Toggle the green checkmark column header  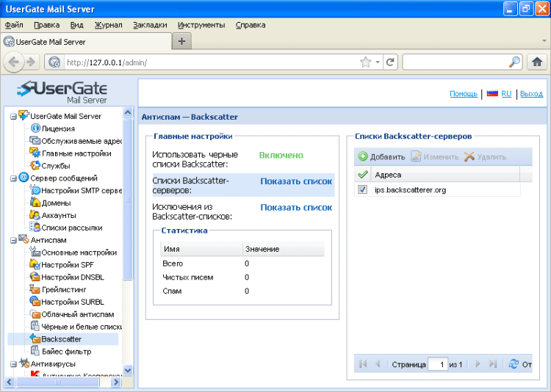(x=363, y=174)
